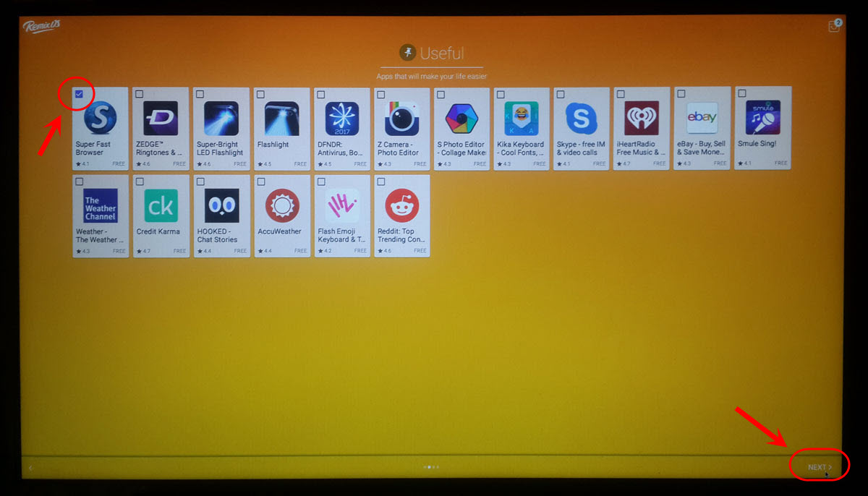This screenshot has height=496, width=868.
Task: Click The Weather Channel app icon
Action: coord(101,206)
